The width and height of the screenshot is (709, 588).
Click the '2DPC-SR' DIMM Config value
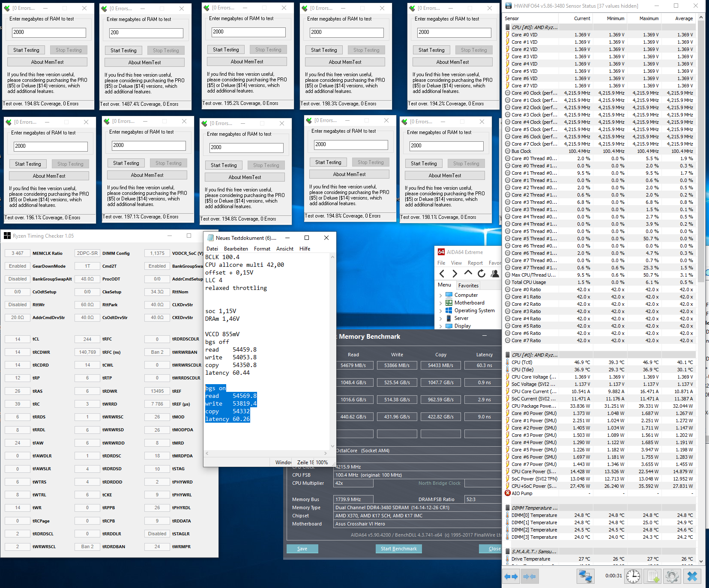(x=87, y=253)
